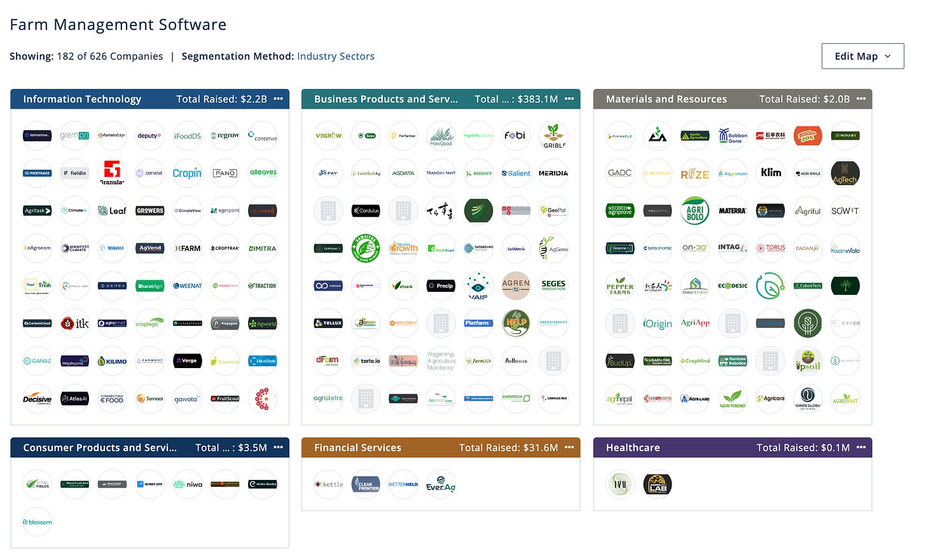Click the MATERRA company logo
The height and width of the screenshot is (560, 926).
pyautogui.click(x=733, y=210)
